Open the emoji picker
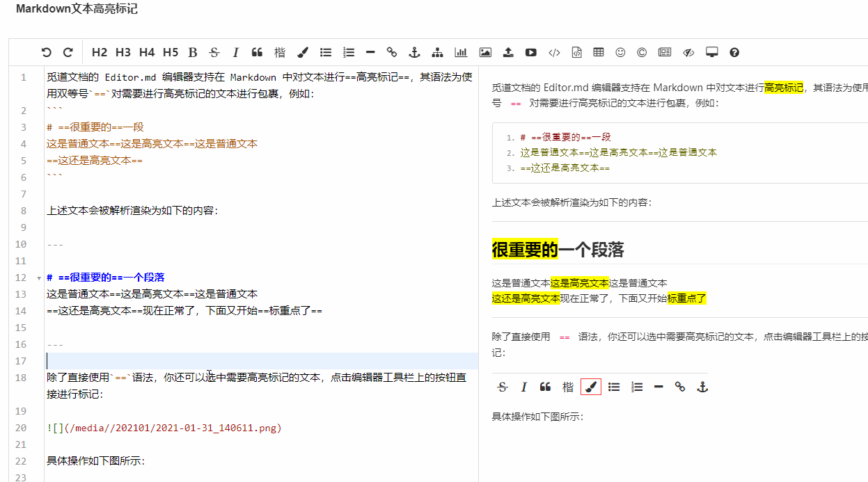This screenshot has width=868, height=482. pyautogui.click(x=620, y=52)
